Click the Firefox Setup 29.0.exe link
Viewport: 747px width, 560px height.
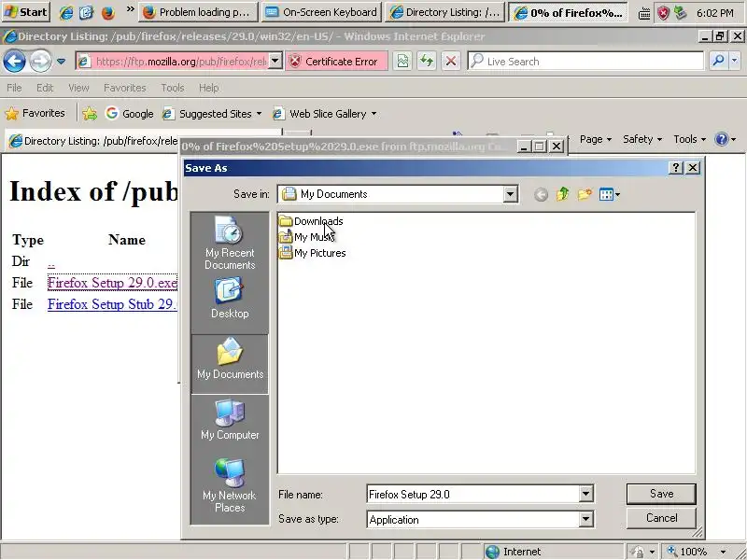click(x=112, y=283)
